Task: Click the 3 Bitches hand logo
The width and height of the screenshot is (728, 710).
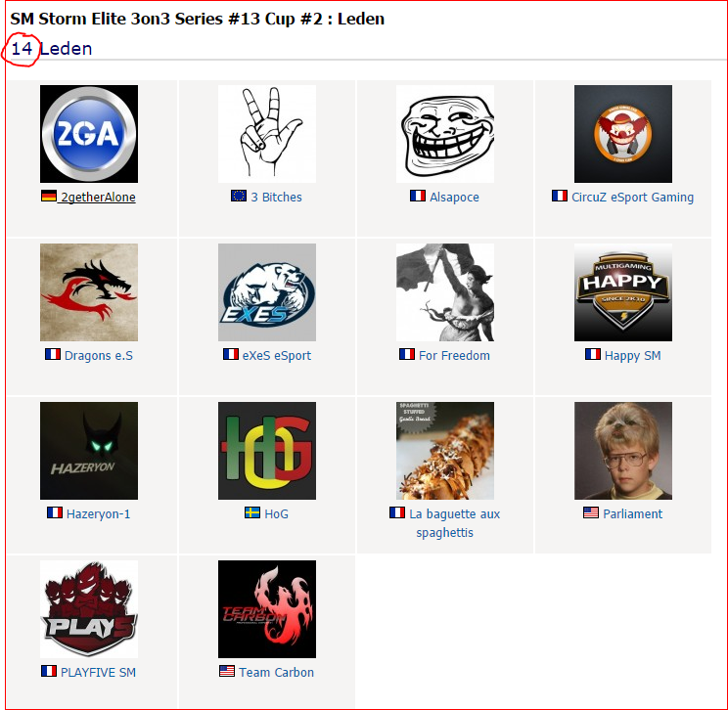Action: pyautogui.click(x=267, y=134)
